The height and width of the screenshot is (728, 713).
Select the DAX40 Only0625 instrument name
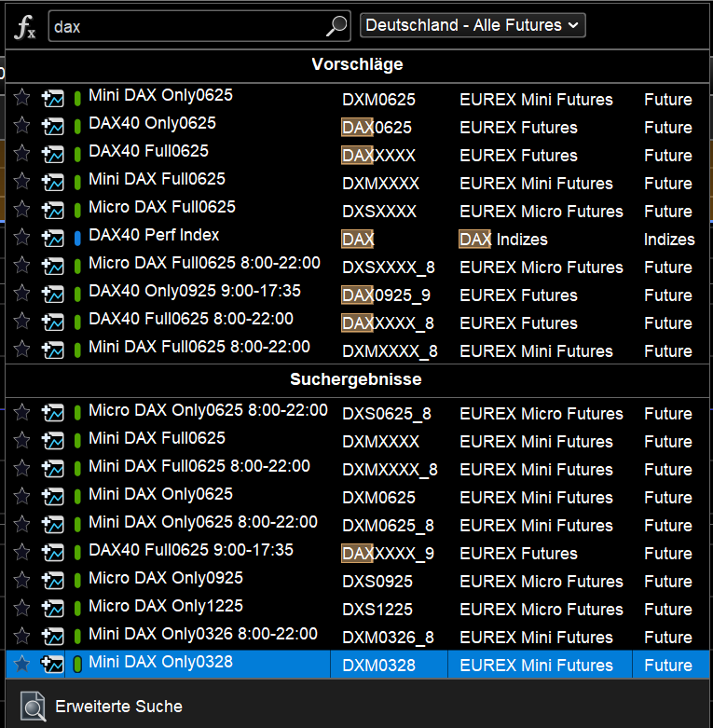click(152, 123)
